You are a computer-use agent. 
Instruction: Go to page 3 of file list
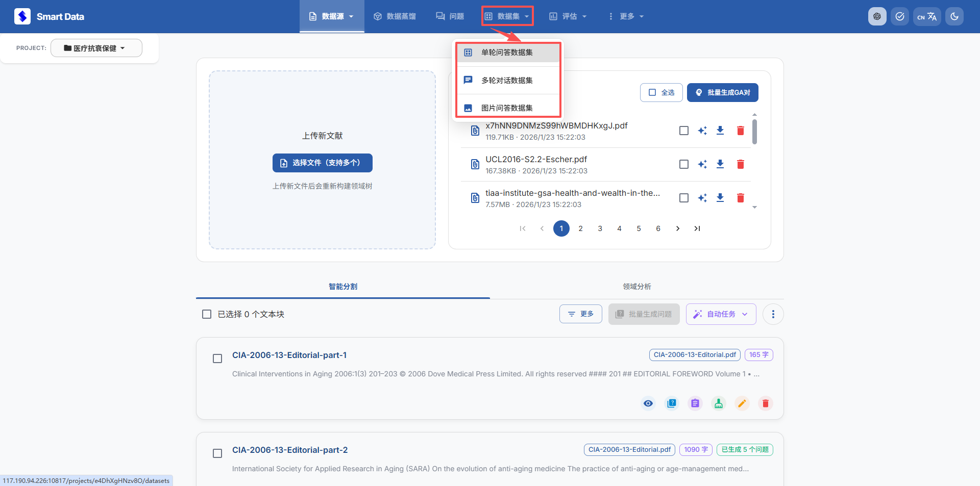point(600,228)
